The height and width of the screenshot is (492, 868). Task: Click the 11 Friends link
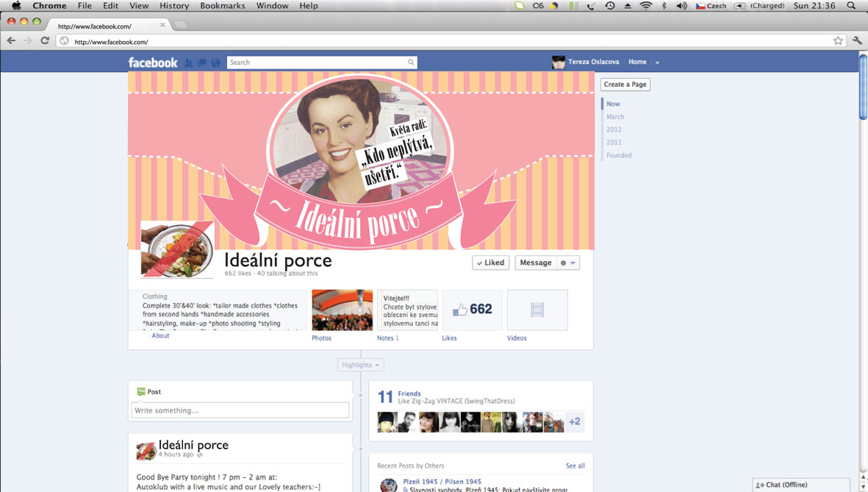point(409,393)
